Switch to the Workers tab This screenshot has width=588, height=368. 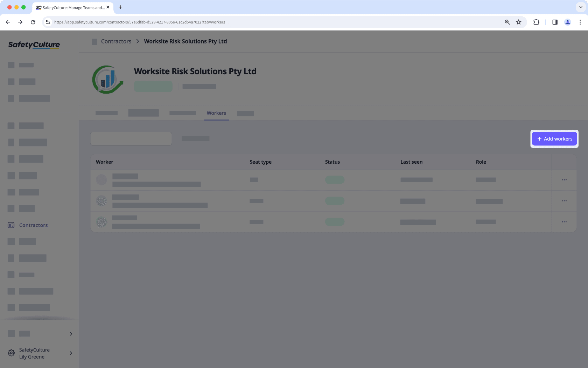[x=216, y=113]
